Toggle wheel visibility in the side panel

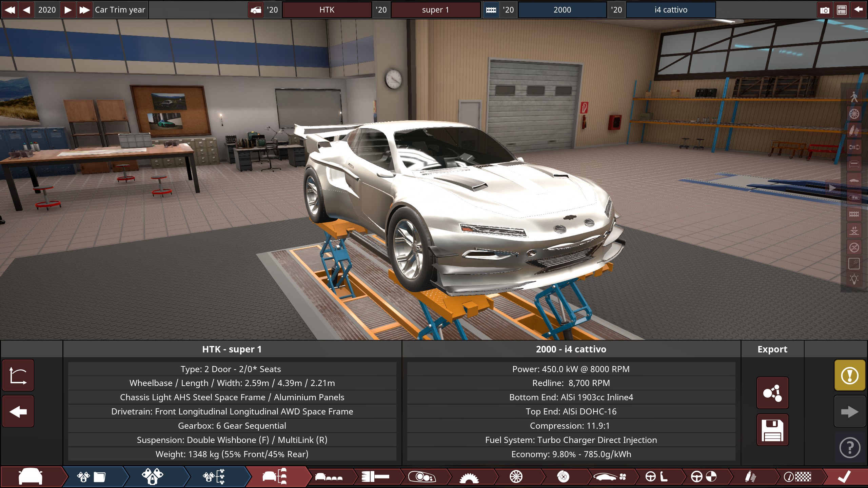pos(854,114)
